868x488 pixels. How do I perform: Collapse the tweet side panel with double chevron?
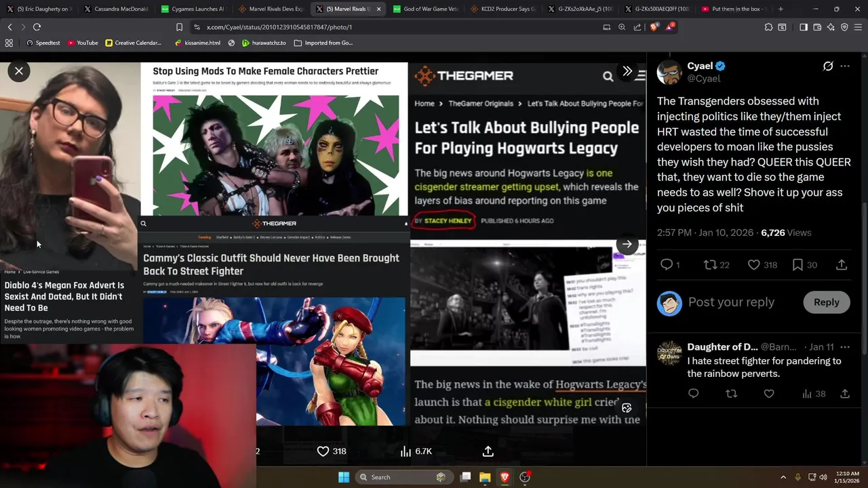pyautogui.click(x=627, y=71)
